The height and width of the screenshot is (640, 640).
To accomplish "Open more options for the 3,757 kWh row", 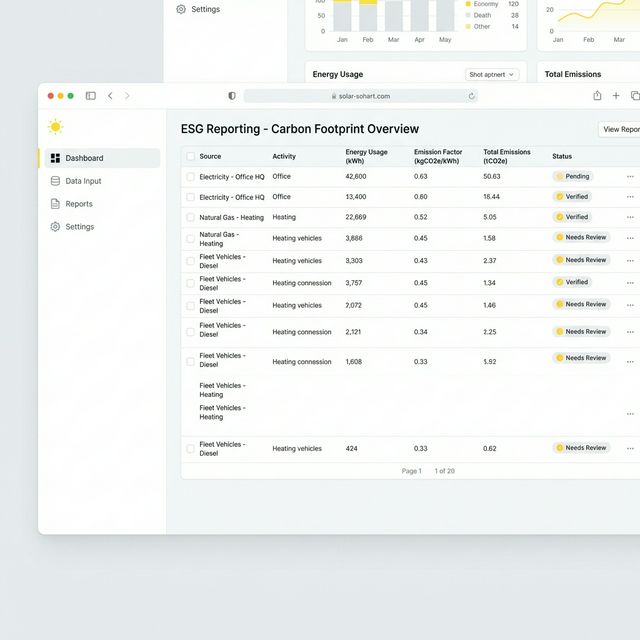I will 630,283.
